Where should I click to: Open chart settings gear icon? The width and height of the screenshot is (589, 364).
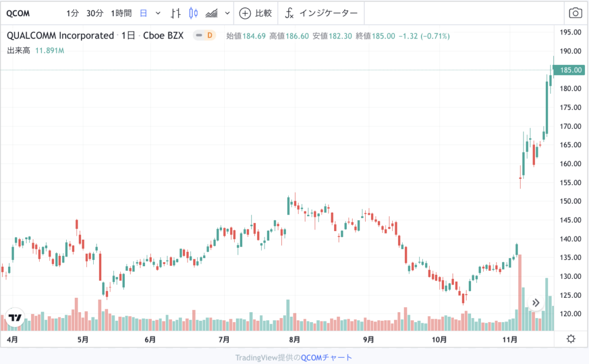(x=571, y=339)
